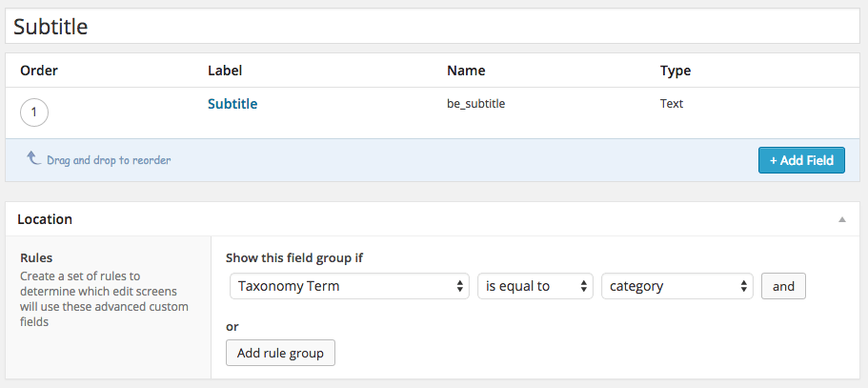Open the 'is equal to' operator dropdown
The width and height of the screenshot is (868, 388).
[535, 286]
